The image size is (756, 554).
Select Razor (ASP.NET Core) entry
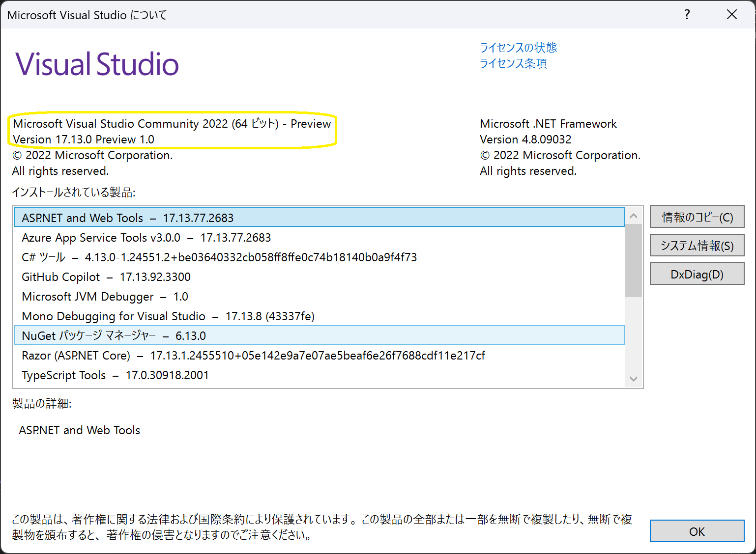point(320,355)
